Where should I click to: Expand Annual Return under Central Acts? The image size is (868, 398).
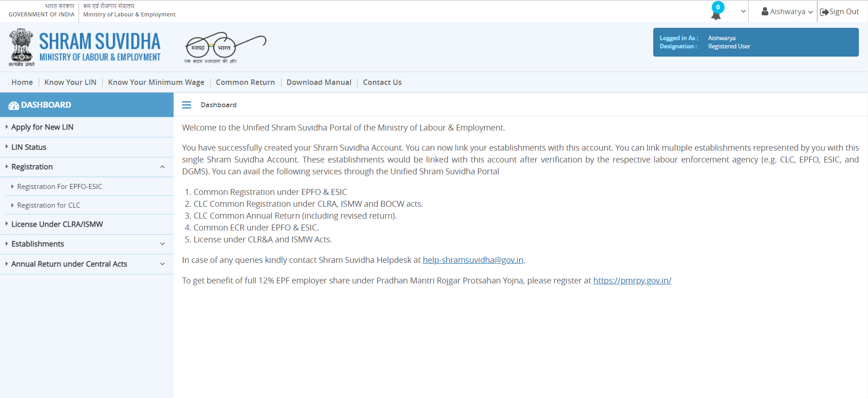coord(162,264)
